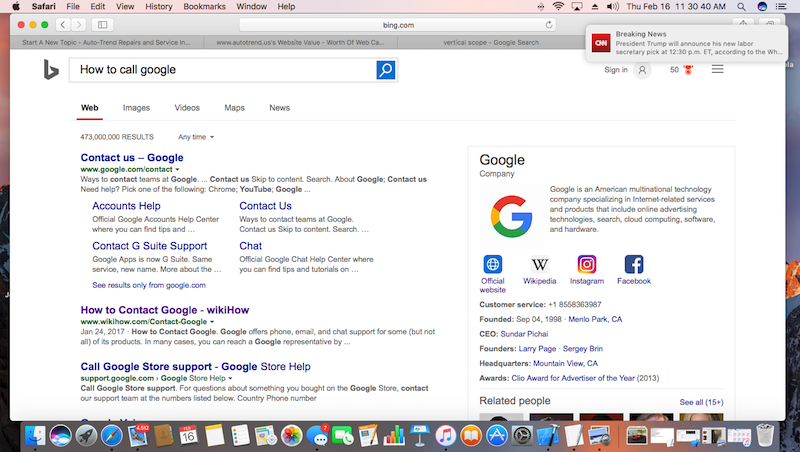This screenshot has height=452, width=800.
Task: Open the Accounts Help sublink
Action: pos(126,206)
